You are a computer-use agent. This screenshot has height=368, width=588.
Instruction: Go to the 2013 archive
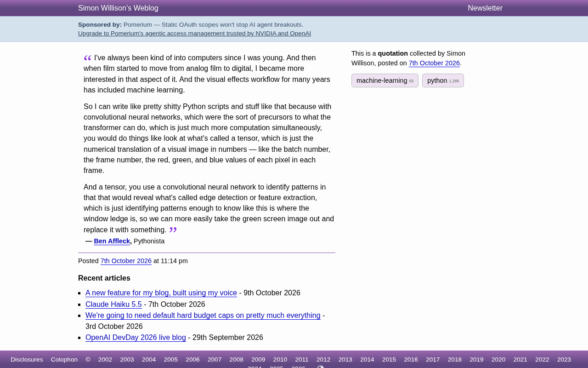pyautogui.click(x=345, y=359)
